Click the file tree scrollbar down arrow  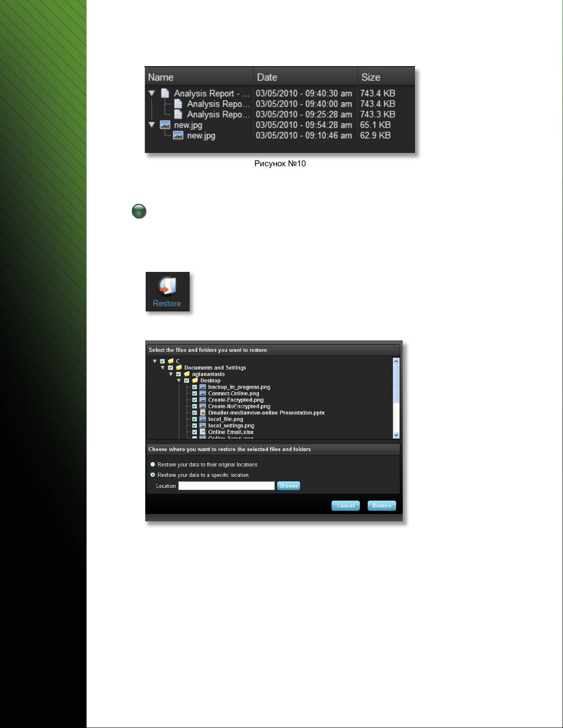pyautogui.click(x=396, y=435)
